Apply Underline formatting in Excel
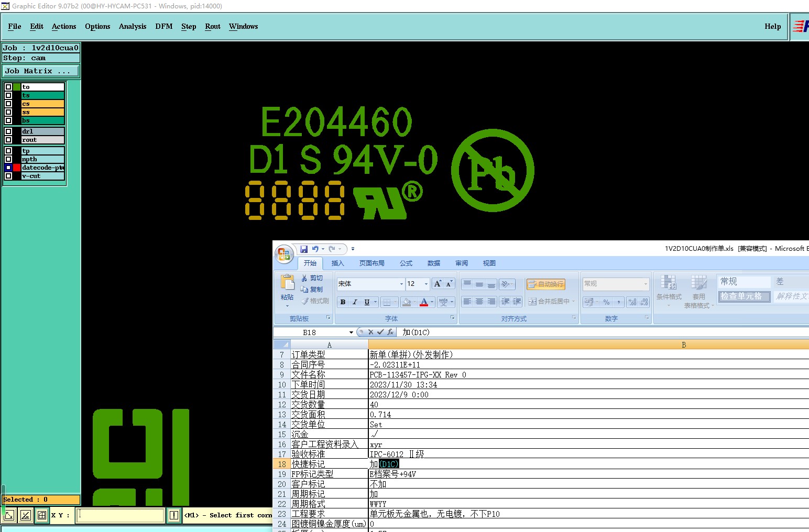The height and width of the screenshot is (532, 809). (367, 302)
